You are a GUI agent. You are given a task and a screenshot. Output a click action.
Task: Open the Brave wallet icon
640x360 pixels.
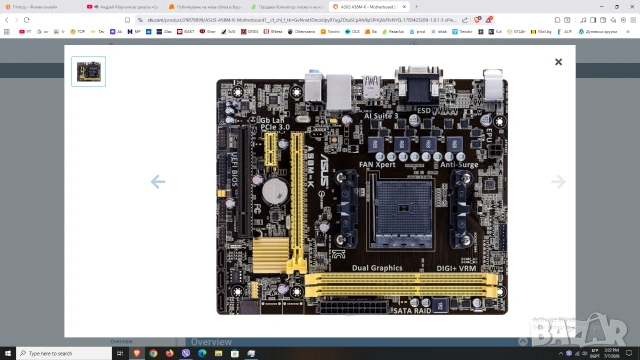(603, 20)
